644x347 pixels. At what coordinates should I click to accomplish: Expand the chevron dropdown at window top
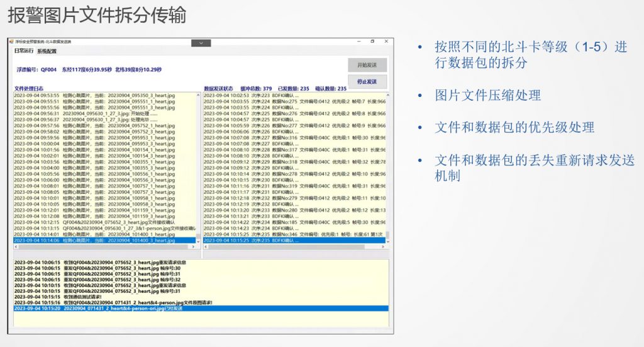pyautogui.click(x=201, y=43)
